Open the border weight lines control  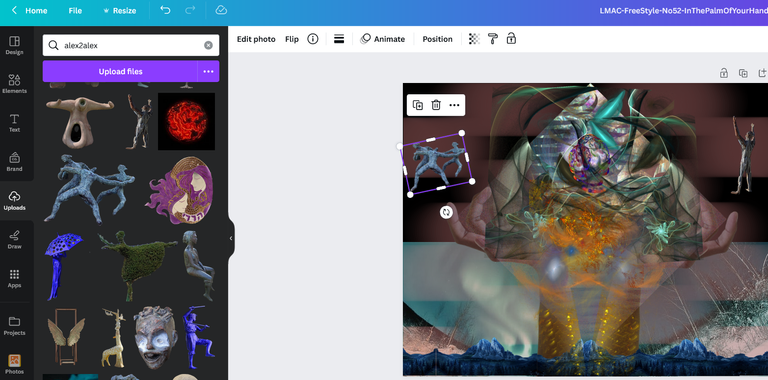point(339,39)
